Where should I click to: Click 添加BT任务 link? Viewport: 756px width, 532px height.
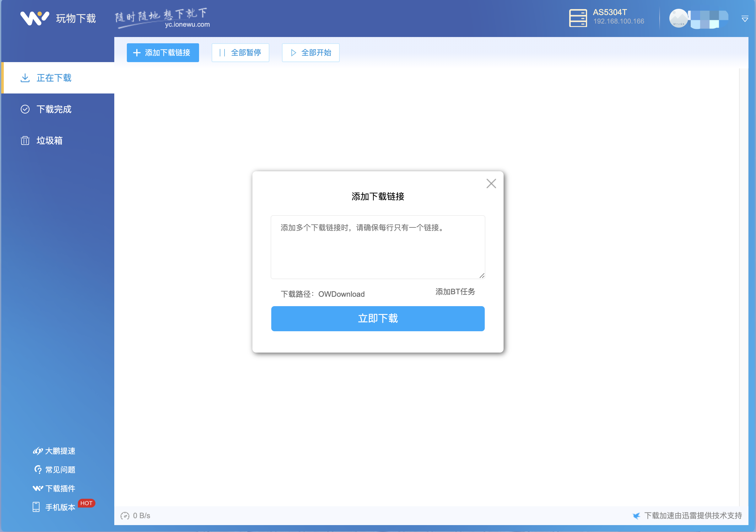(x=455, y=292)
